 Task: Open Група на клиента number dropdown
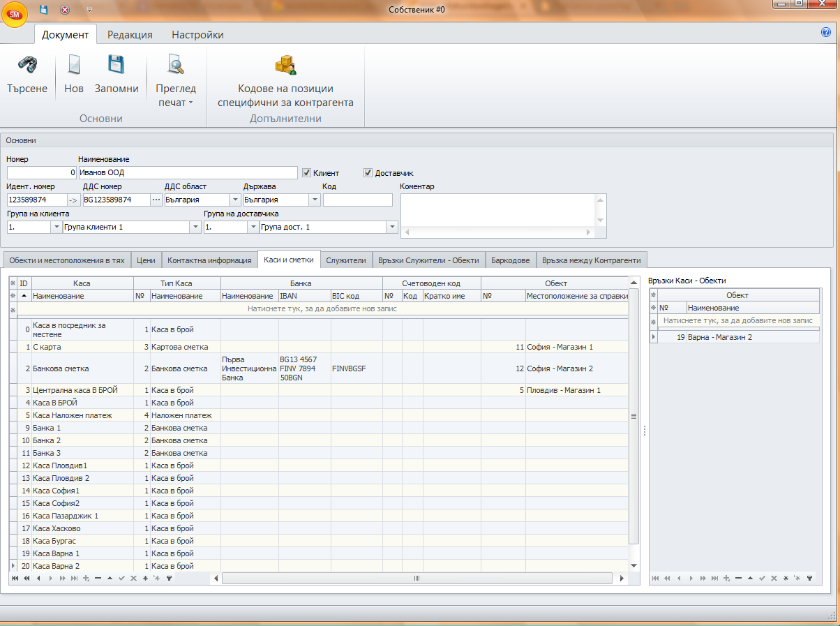click(x=57, y=228)
